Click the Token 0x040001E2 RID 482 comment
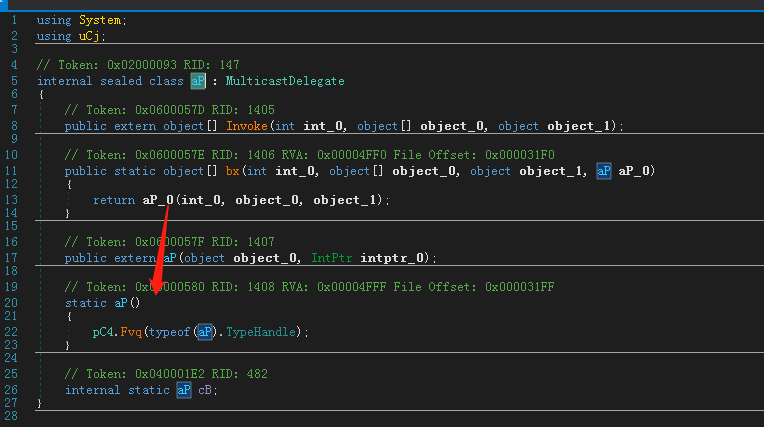This screenshot has height=427, width=764. (166, 374)
